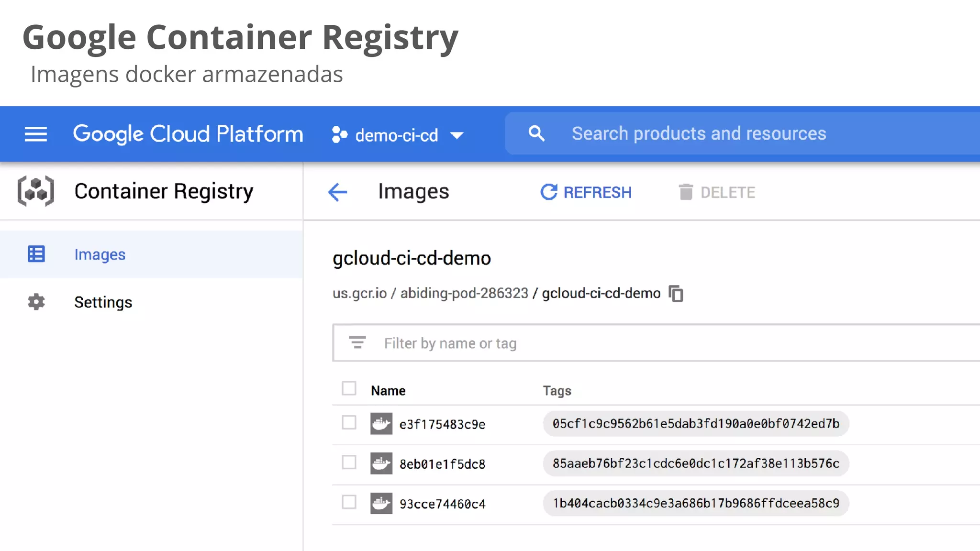Click the Container Registry product icon
Screen dimensions: 980x551
[36, 191]
